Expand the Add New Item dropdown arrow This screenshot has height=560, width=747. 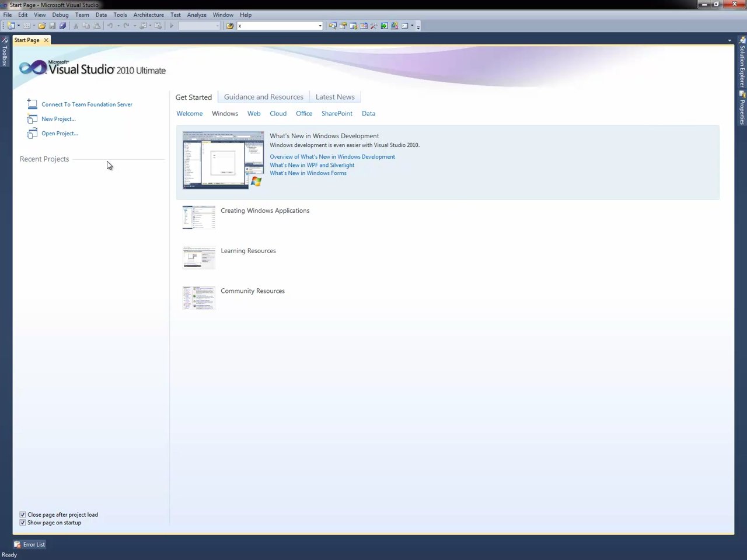[x=34, y=26]
